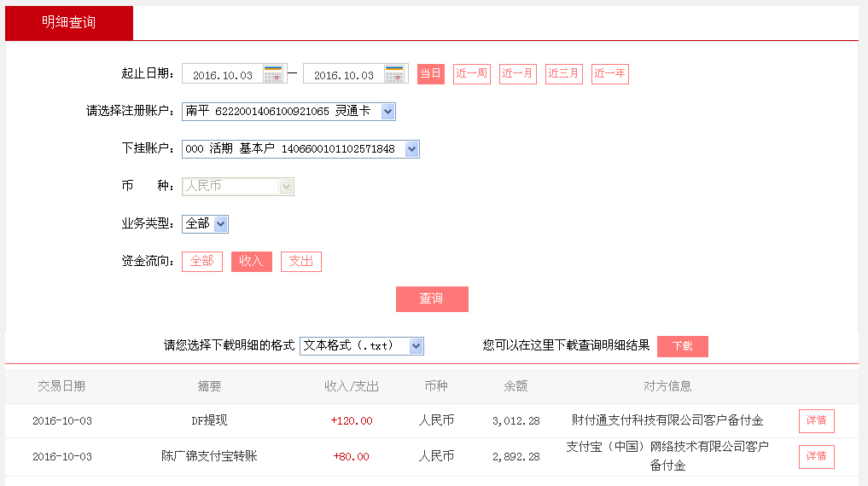Choose the 近一月 quick date range
The image size is (868, 486).
coord(517,74)
